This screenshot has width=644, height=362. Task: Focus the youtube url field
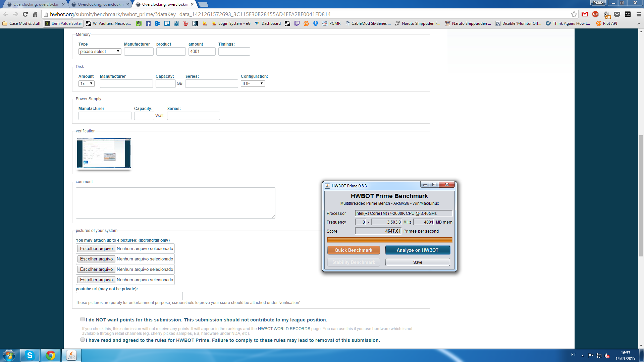click(x=129, y=296)
